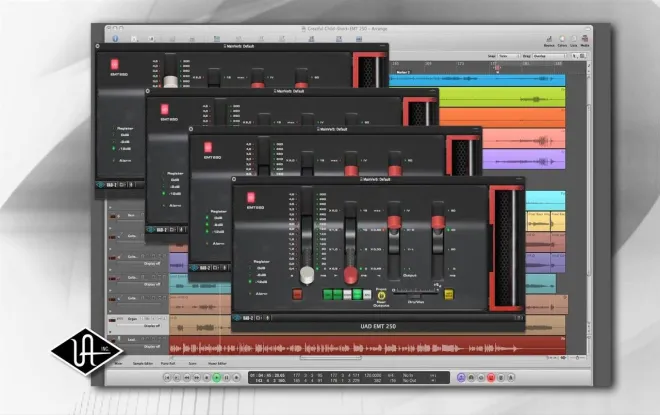
Task: Click the Dry/Wet slider on EMT 250
Action: [415, 290]
